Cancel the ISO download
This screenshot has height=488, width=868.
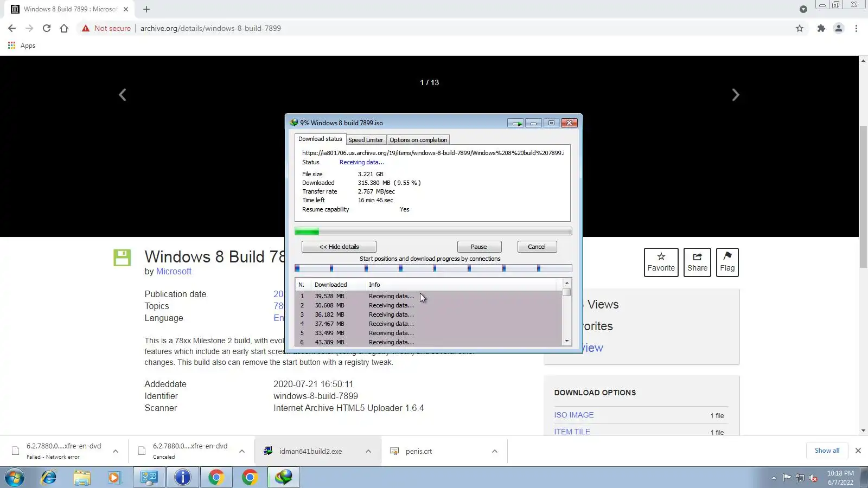pyautogui.click(x=537, y=247)
